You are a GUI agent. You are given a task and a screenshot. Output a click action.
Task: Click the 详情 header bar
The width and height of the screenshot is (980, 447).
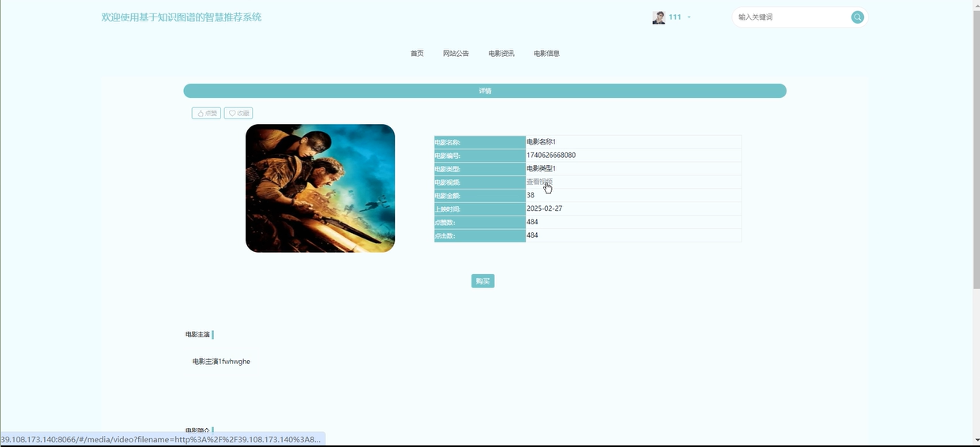click(485, 91)
